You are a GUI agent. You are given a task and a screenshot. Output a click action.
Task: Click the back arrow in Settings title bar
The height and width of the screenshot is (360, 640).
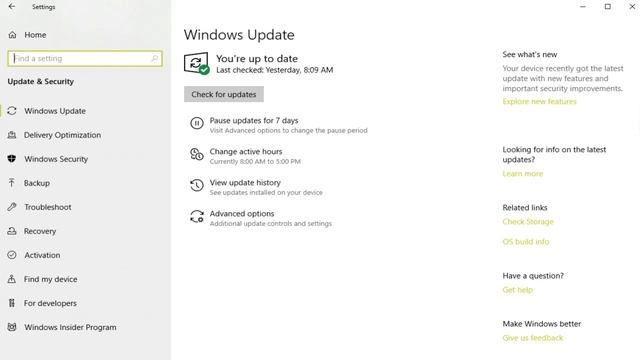point(12,7)
